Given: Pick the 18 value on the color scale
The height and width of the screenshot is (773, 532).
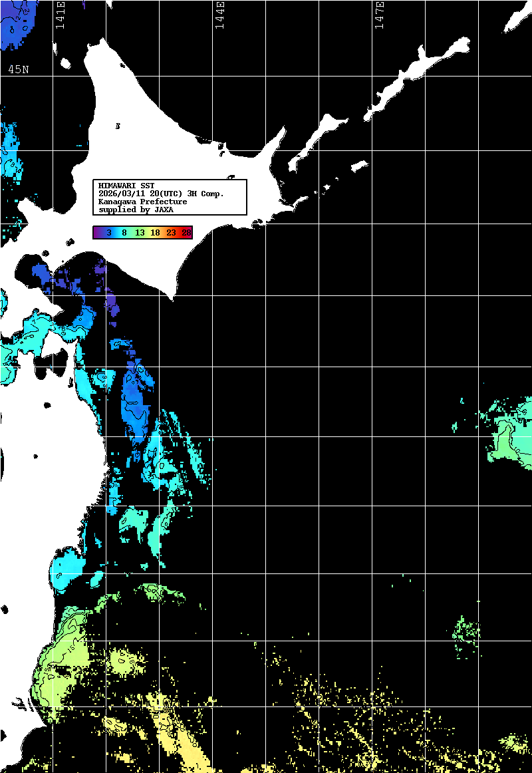Looking at the screenshot, I should click(155, 233).
